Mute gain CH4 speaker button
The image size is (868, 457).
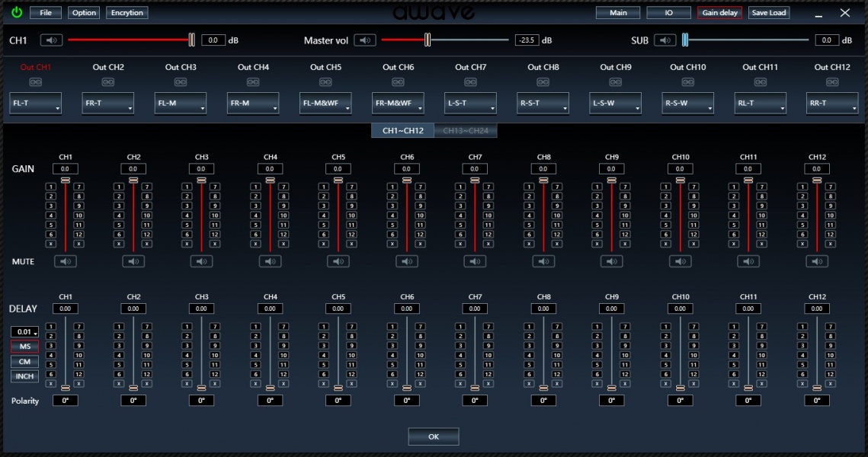click(x=270, y=261)
